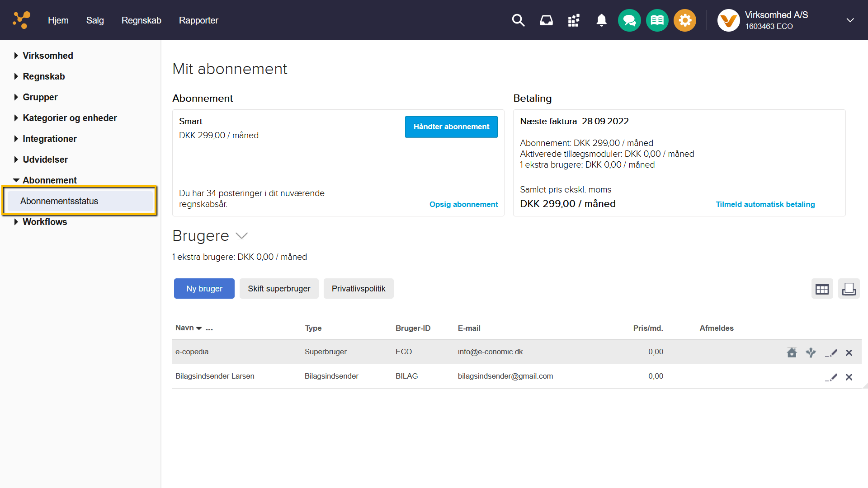Click edit pencil for Bilagsindsender Larsen
The width and height of the screenshot is (868, 488).
[831, 377]
